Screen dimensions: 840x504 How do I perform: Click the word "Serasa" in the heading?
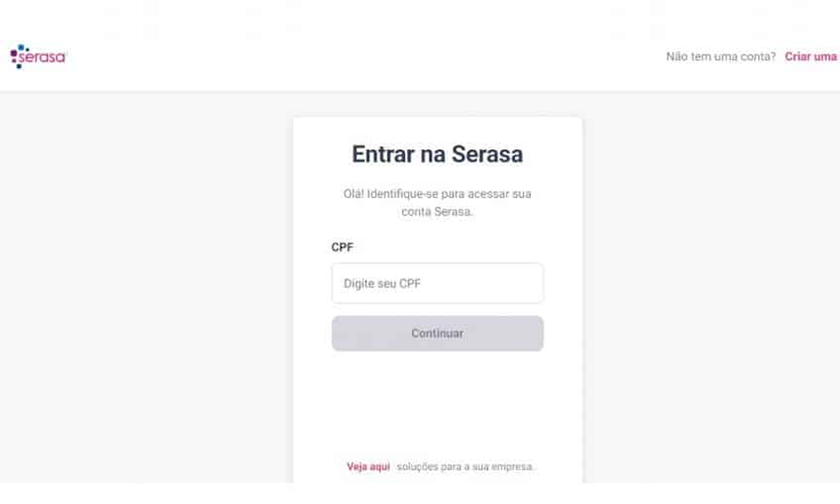[x=487, y=155]
